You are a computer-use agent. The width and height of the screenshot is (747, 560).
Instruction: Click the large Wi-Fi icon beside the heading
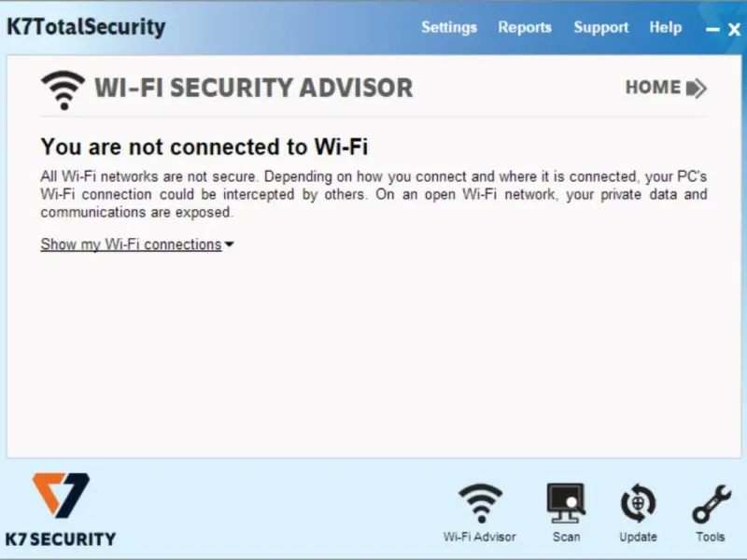click(63, 90)
